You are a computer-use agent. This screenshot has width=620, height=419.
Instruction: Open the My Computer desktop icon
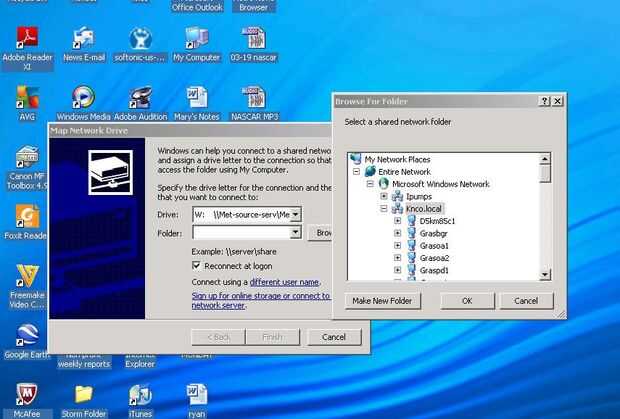pos(197,38)
